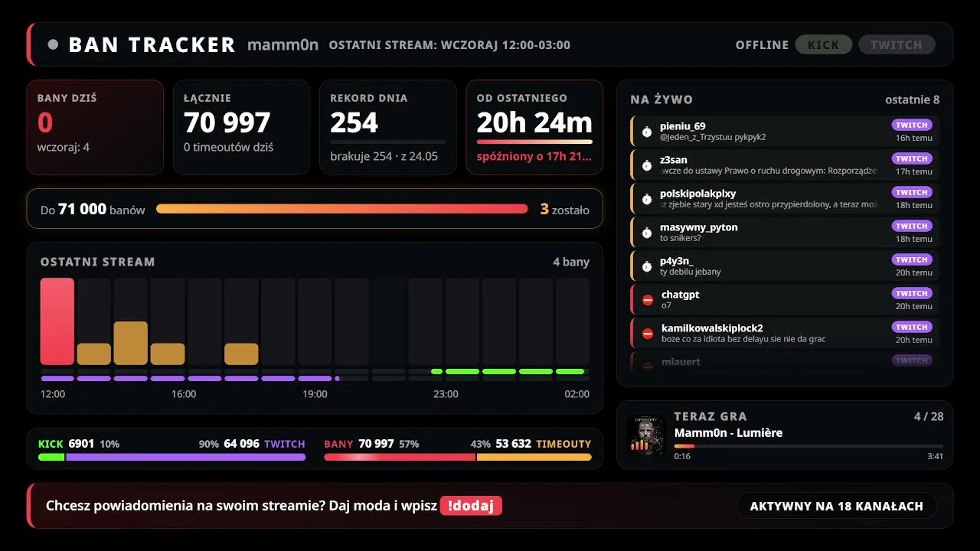This screenshot has width=980, height=551.
Task: Click the 'brakuje 254 · z 24.05' text
Action: pos(384,156)
